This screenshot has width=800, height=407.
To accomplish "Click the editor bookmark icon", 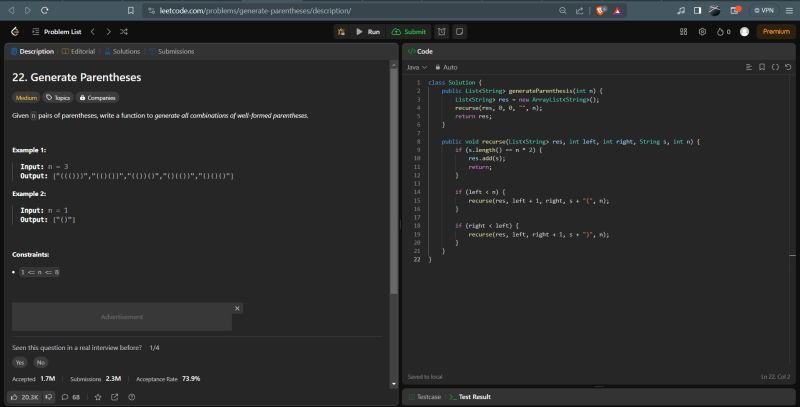I will [x=762, y=67].
